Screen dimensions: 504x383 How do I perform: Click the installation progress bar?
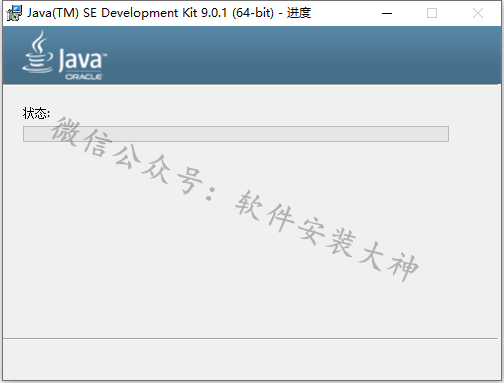tap(236, 134)
